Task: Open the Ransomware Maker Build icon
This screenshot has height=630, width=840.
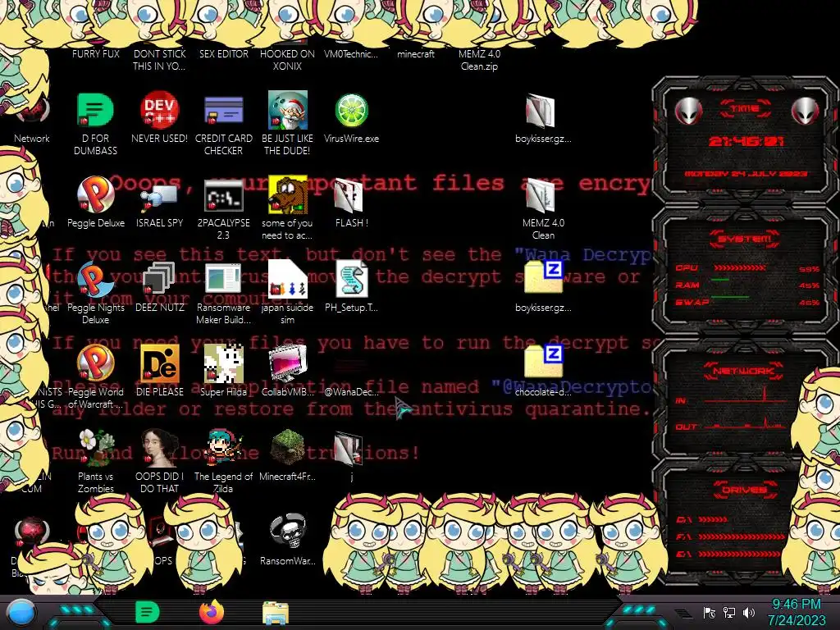Action: [223, 280]
